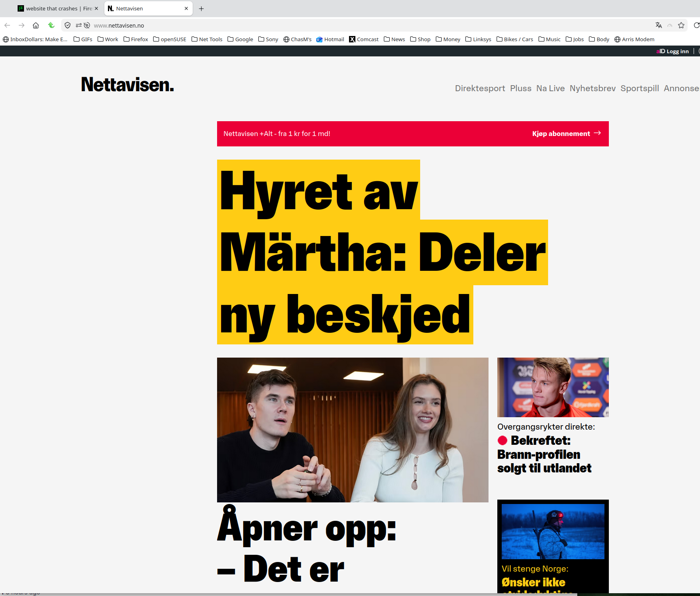Open the Hotmail bookmark
Screen dimensions: 700x596
(x=330, y=39)
